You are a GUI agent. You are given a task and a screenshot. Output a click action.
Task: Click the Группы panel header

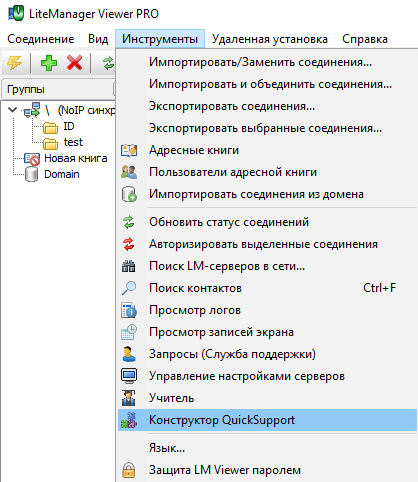tap(58, 89)
